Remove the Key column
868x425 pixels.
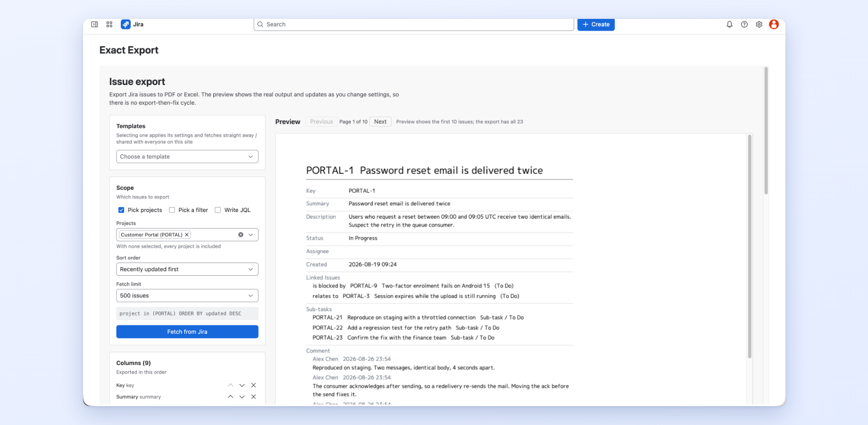point(253,385)
